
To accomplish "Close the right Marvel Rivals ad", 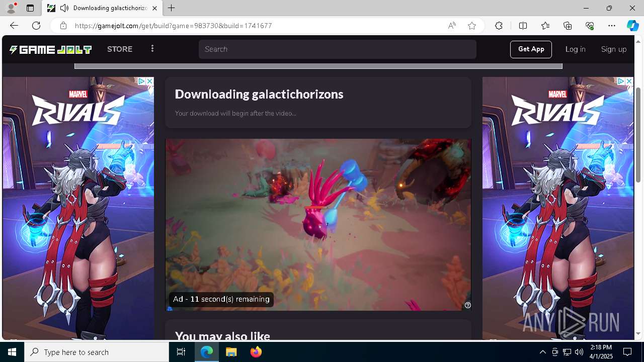I will tap(629, 81).
